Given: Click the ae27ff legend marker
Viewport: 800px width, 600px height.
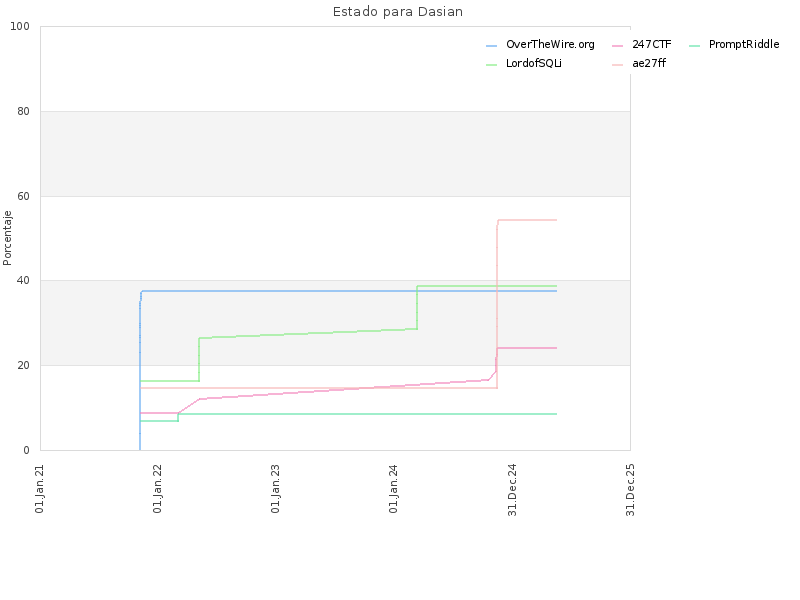Looking at the screenshot, I should pyautogui.click(x=617, y=64).
